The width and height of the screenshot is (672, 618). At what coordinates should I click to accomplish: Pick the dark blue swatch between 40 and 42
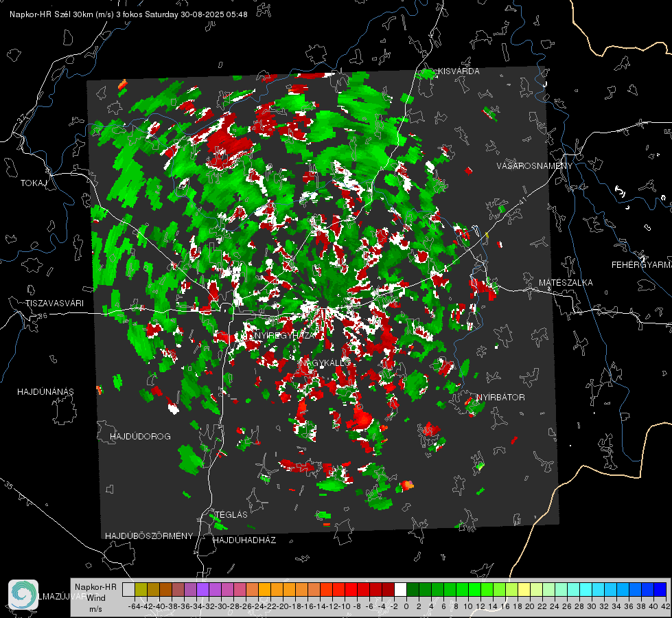click(x=660, y=590)
